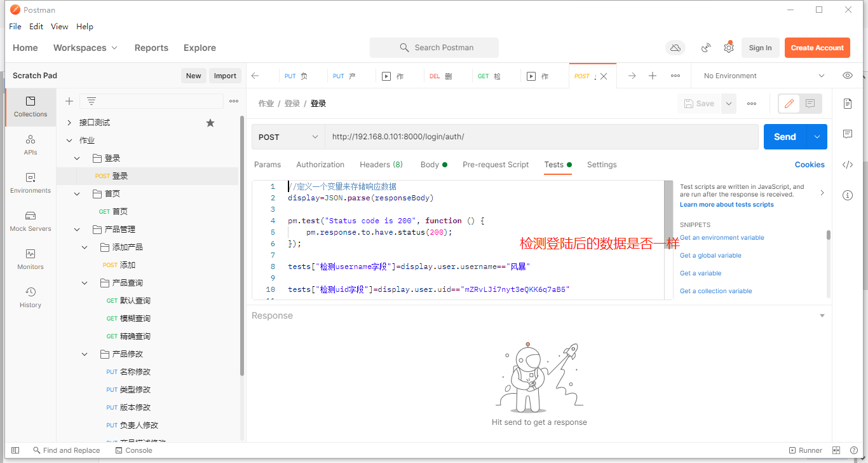This screenshot has width=868, height=463.
Task: Click the New button in Scratch Pad
Action: pos(193,76)
